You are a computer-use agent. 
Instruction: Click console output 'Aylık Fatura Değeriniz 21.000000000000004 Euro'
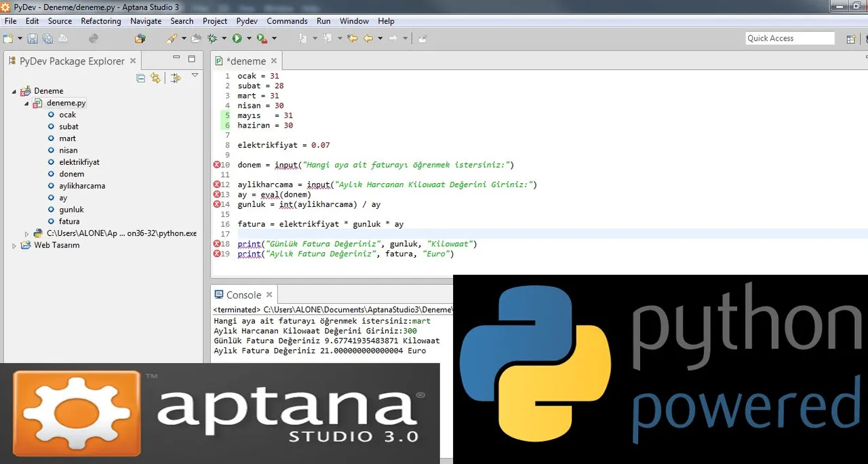[319, 351]
